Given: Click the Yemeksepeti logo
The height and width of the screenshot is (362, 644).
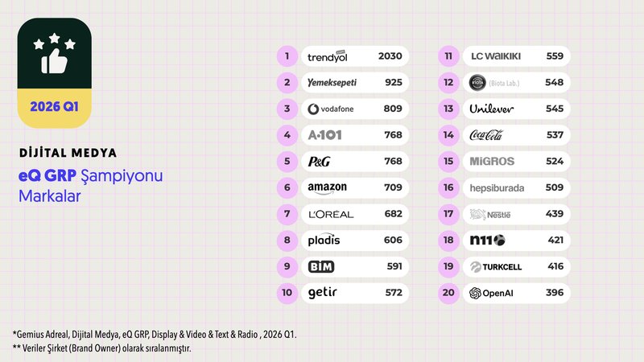Looking at the screenshot, I should [332, 83].
